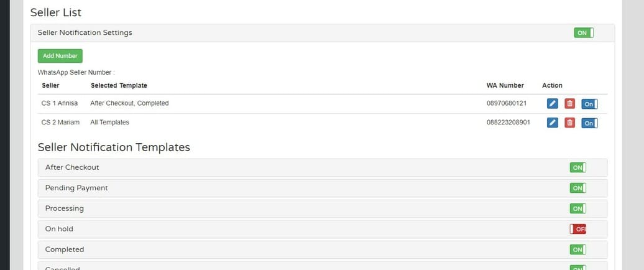The height and width of the screenshot is (270, 644).
Task: Toggle the On switch for CS 2 Mariam
Action: (589, 123)
